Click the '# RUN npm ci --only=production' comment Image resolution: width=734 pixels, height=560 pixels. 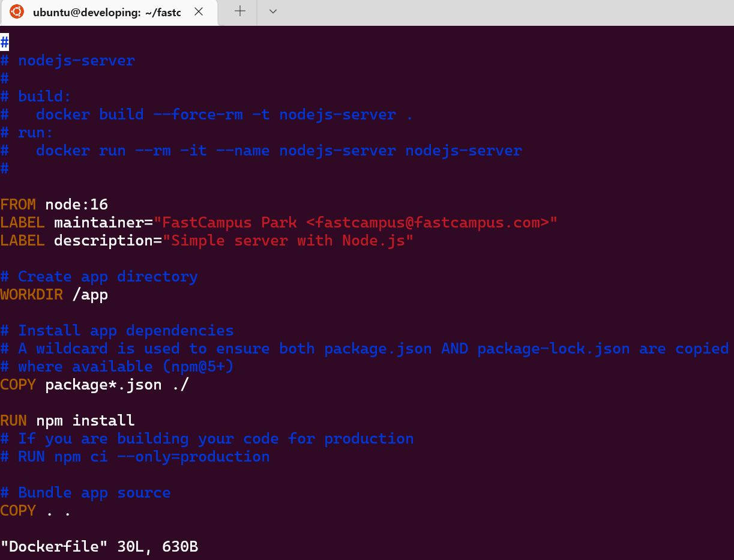coord(135,457)
